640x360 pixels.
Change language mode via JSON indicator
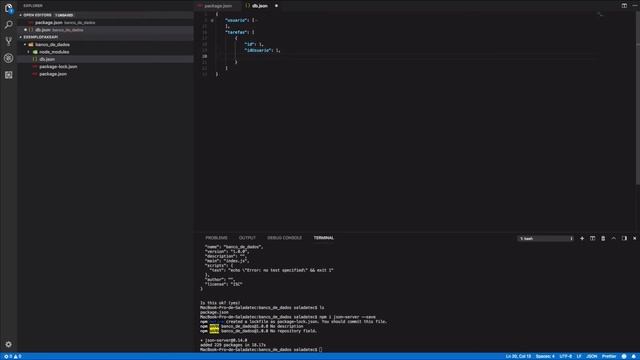[x=591, y=356]
